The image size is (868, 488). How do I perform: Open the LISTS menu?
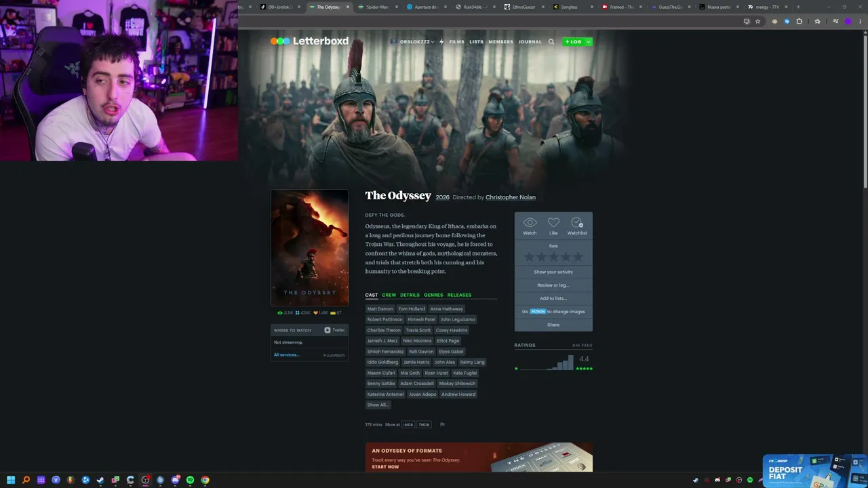click(x=476, y=42)
